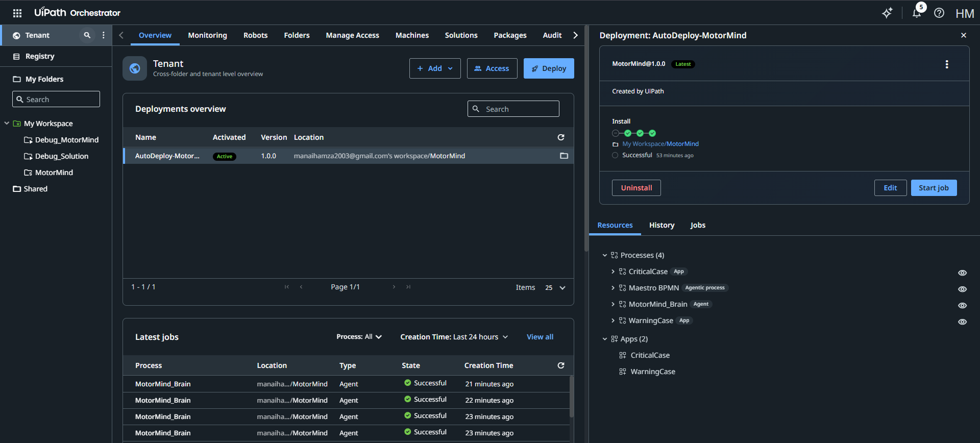Open the help question mark icon
This screenshot has width=980, height=443.
click(939, 13)
